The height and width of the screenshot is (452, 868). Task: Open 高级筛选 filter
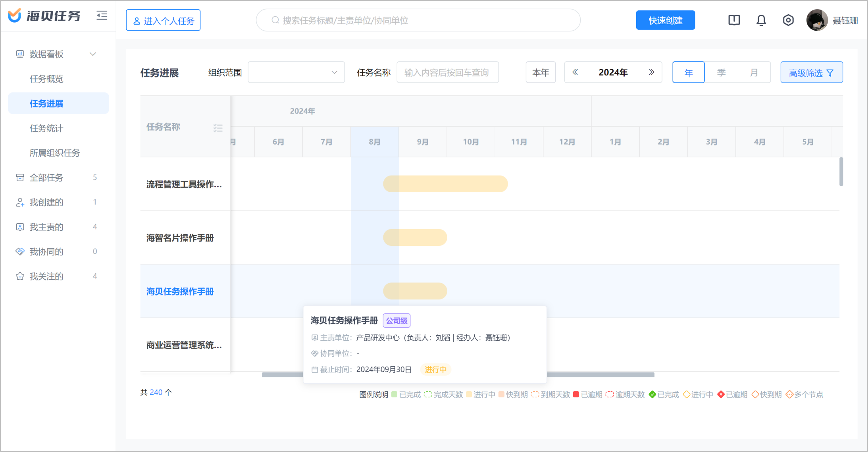pyautogui.click(x=811, y=72)
